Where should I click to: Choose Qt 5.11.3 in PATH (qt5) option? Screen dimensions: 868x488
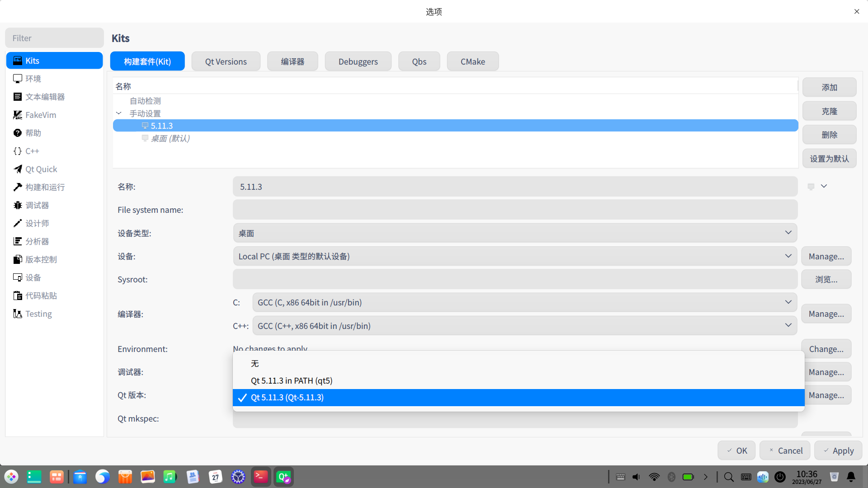(292, 380)
